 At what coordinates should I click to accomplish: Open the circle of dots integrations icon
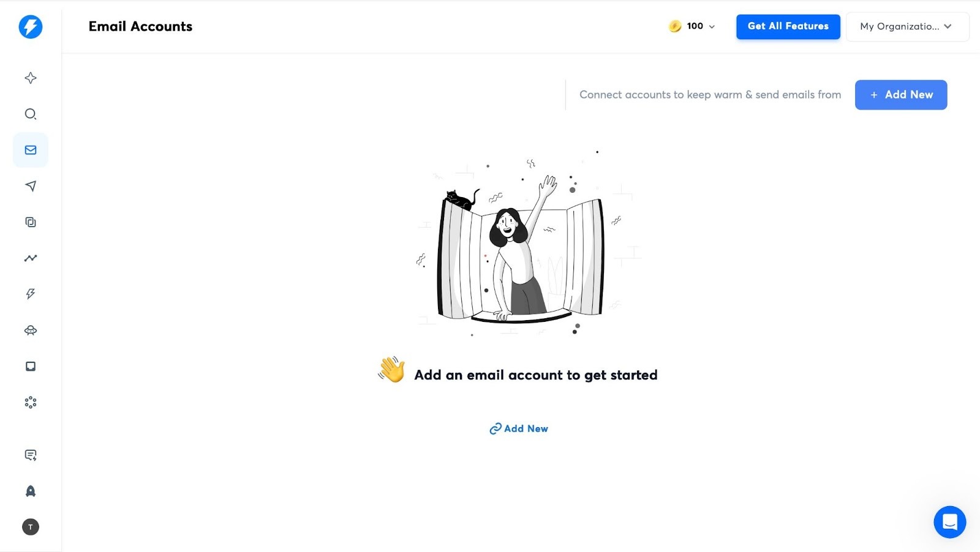coord(31,402)
